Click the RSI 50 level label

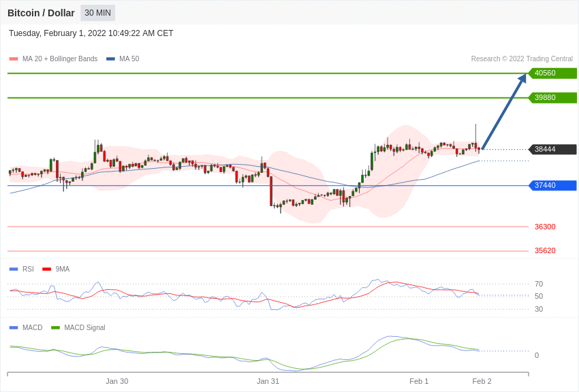(x=539, y=296)
